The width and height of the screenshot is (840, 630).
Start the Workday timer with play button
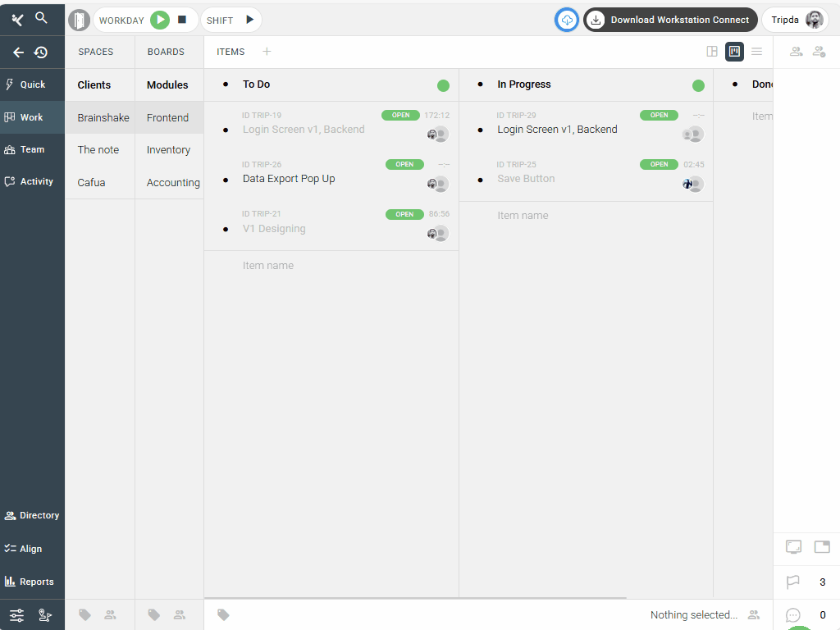click(x=160, y=20)
